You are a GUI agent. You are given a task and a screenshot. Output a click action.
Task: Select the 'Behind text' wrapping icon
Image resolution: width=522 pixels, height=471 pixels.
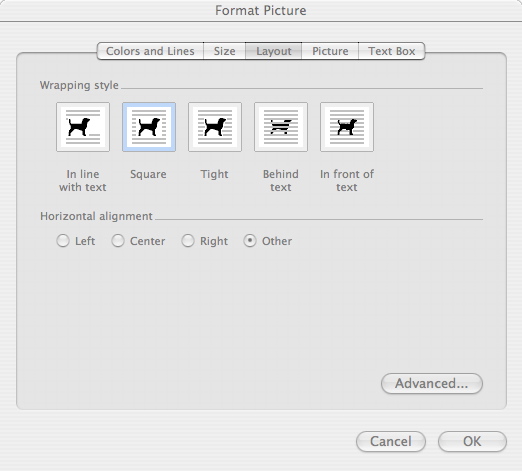pyautogui.click(x=281, y=127)
